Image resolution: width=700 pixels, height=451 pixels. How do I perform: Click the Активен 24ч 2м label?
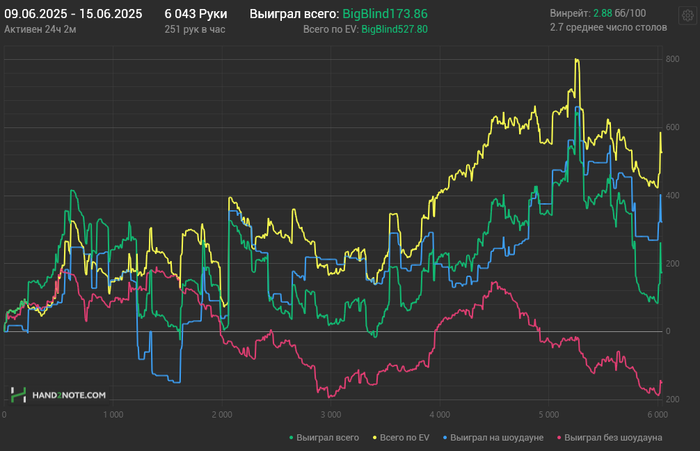point(39,30)
